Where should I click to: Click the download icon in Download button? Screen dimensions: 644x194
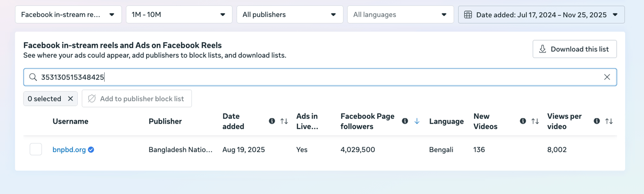pyautogui.click(x=543, y=49)
